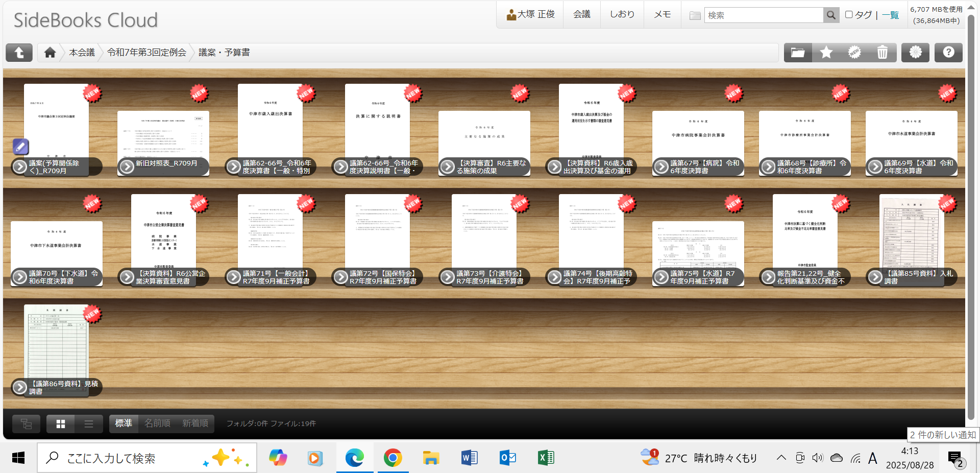Open the 会議 menu

pyautogui.click(x=581, y=14)
